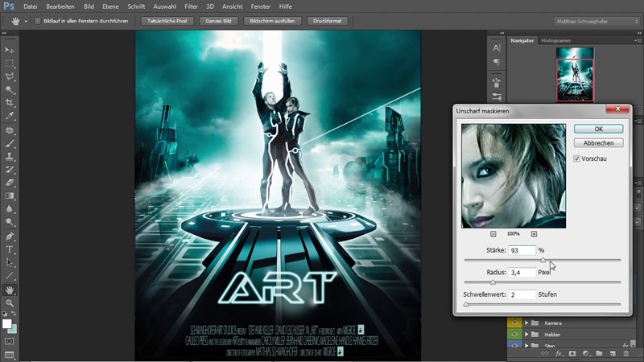
Task: Confirm Unscharf maskieren with OK
Action: (598, 129)
